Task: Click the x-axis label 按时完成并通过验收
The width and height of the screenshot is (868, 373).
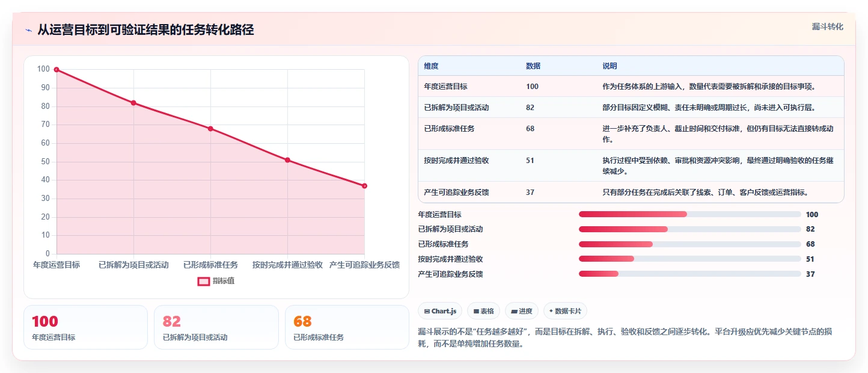Action: [287, 265]
